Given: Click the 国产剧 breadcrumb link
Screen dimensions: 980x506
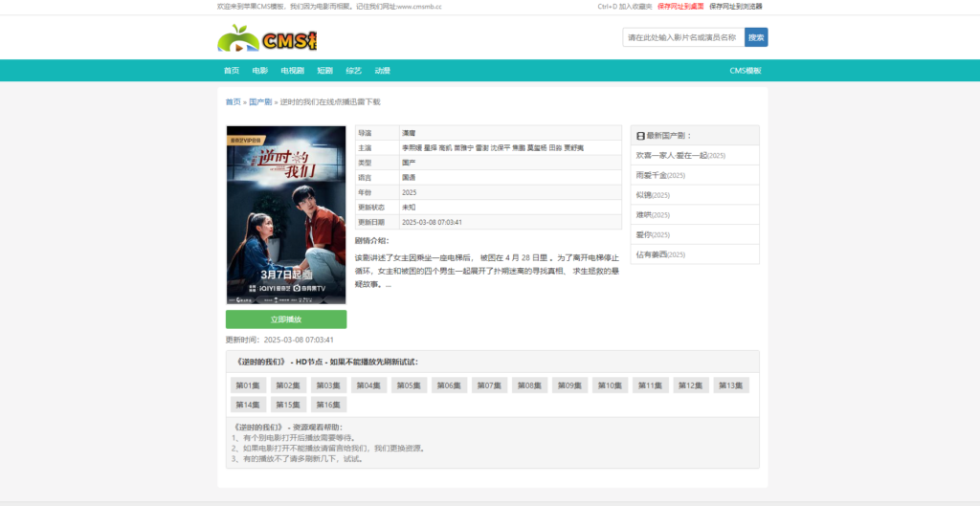Looking at the screenshot, I should [260, 101].
